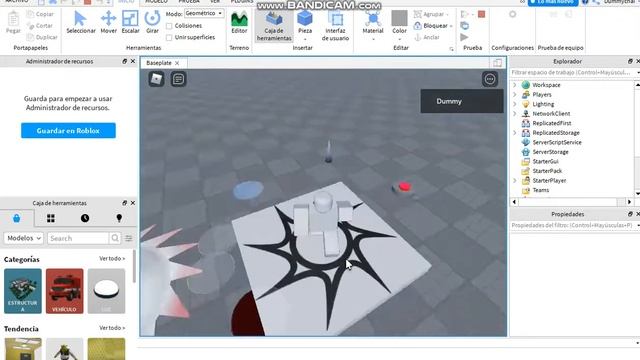The height and width of the screenshot is (360, 640).
Task: Toggle the viewport split-view icon
Action: click(498, 63)
